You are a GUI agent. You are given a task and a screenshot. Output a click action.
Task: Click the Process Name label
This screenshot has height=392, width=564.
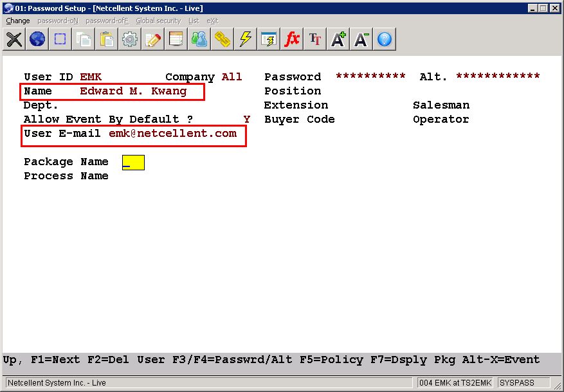(x=66, y=175)
